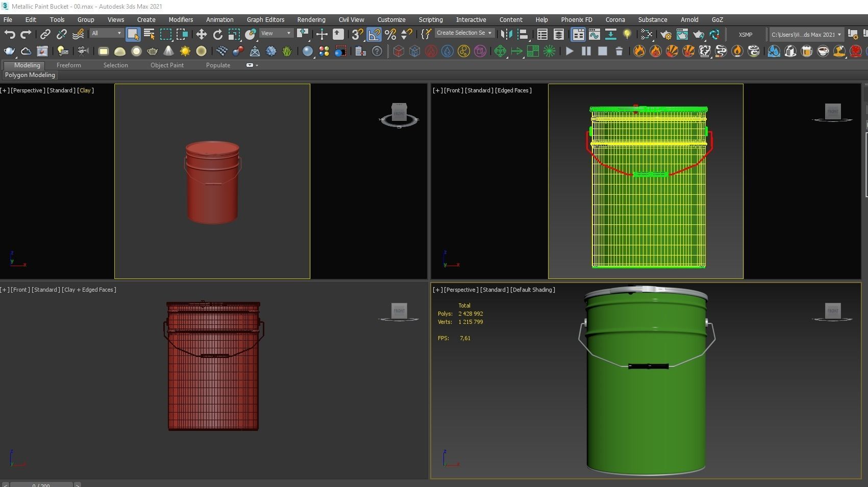Image resolution: width=868 pixels, height=487 pixels.
Task: Click the beer mug liquid preset icon
Action: 807,51
